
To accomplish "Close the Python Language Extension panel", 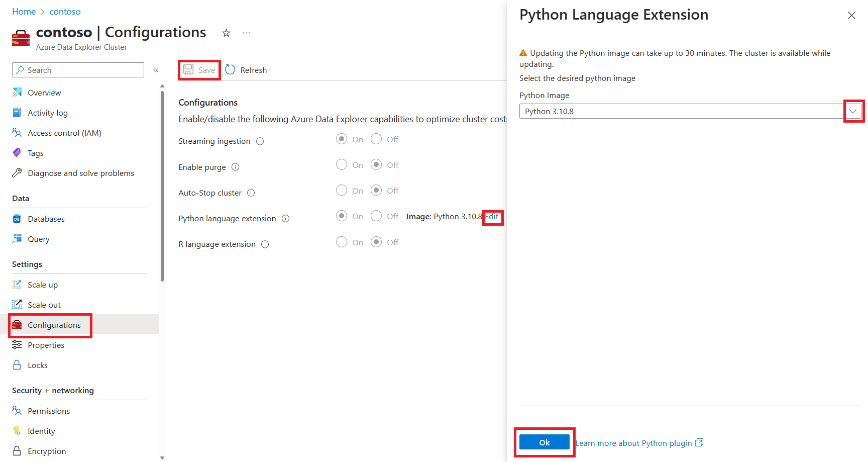I will click(851, 15).
